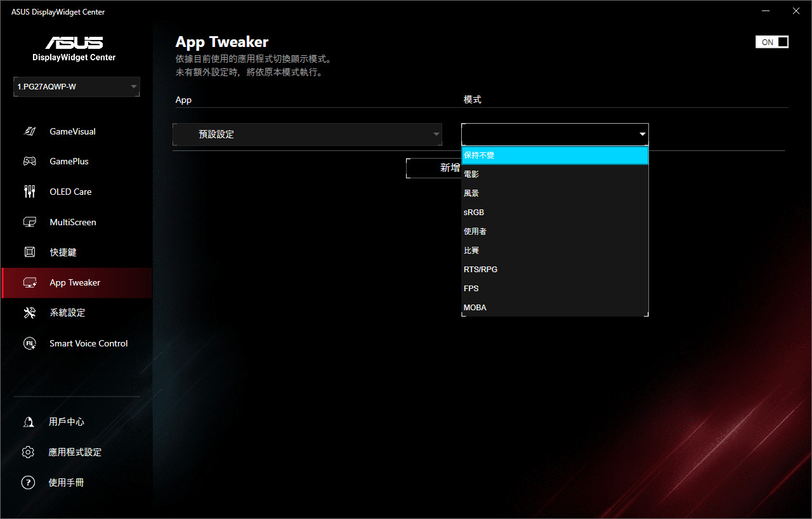
Task: Select 保持不變 from mode list
Action: (554, 155)
